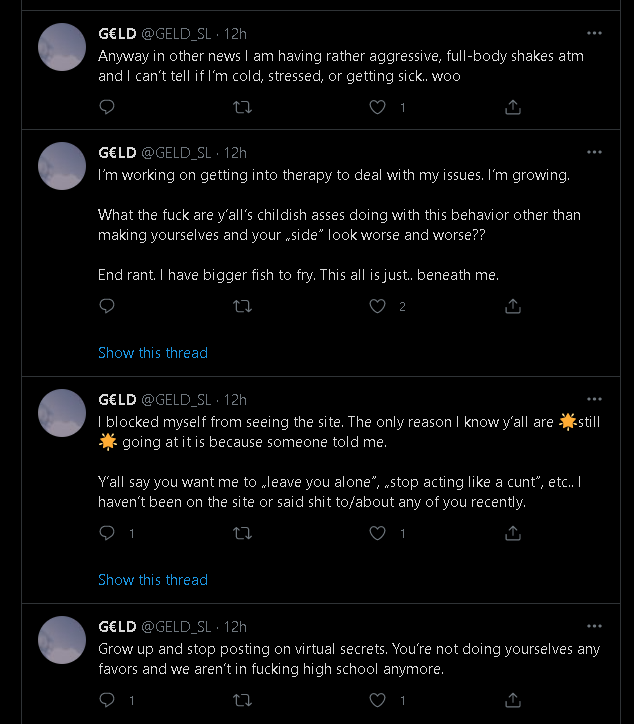Retweet the virtual secrets tweet

point(242,701)
